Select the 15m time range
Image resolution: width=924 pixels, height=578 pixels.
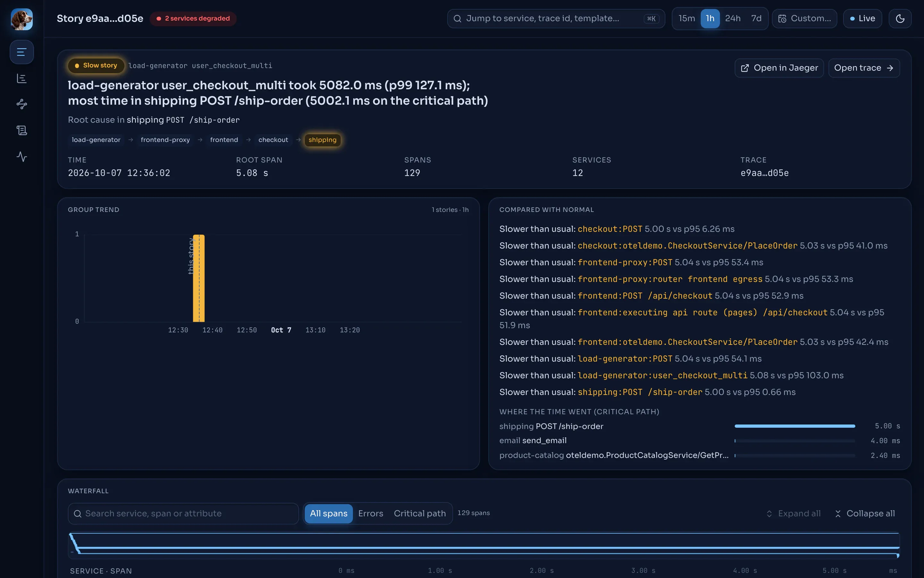[687, 18]
